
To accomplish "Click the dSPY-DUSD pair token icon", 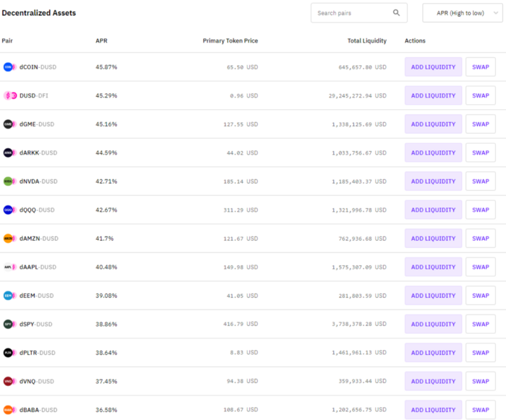I will (x=9, y=324).
